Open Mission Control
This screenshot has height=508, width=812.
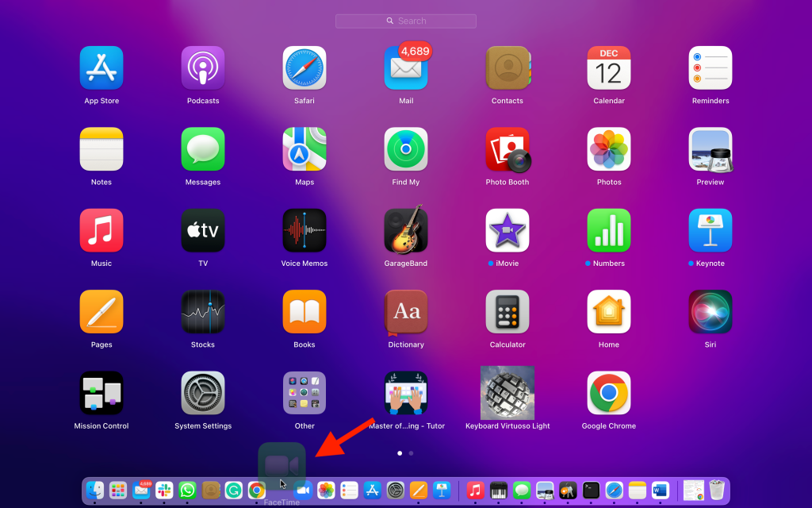[x=101, y=393]
